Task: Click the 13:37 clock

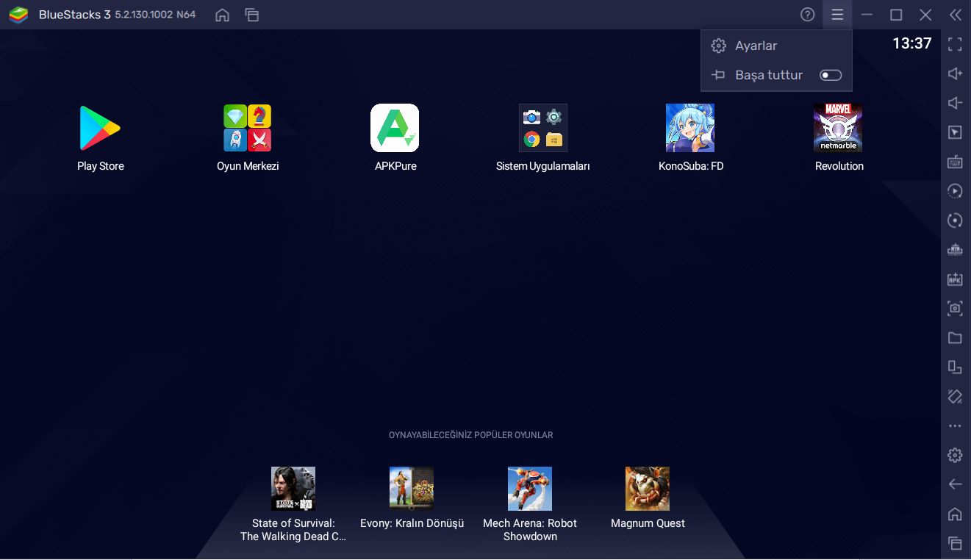Action: click(x=912, y=43)
